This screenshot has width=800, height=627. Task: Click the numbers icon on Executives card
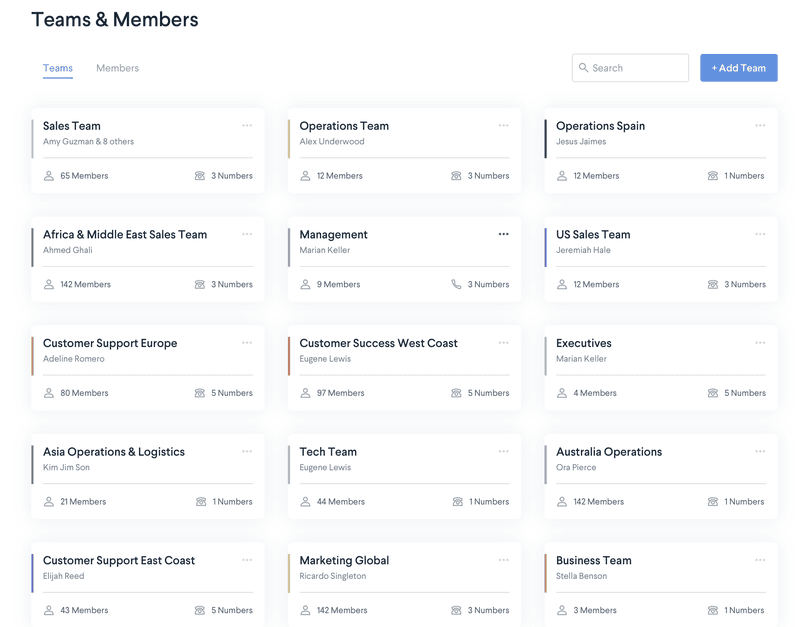(x=713, y=392)
